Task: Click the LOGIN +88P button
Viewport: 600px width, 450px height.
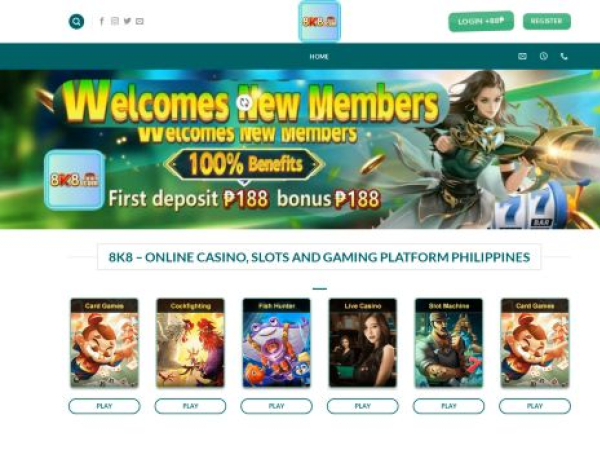Action: [481, 21]
